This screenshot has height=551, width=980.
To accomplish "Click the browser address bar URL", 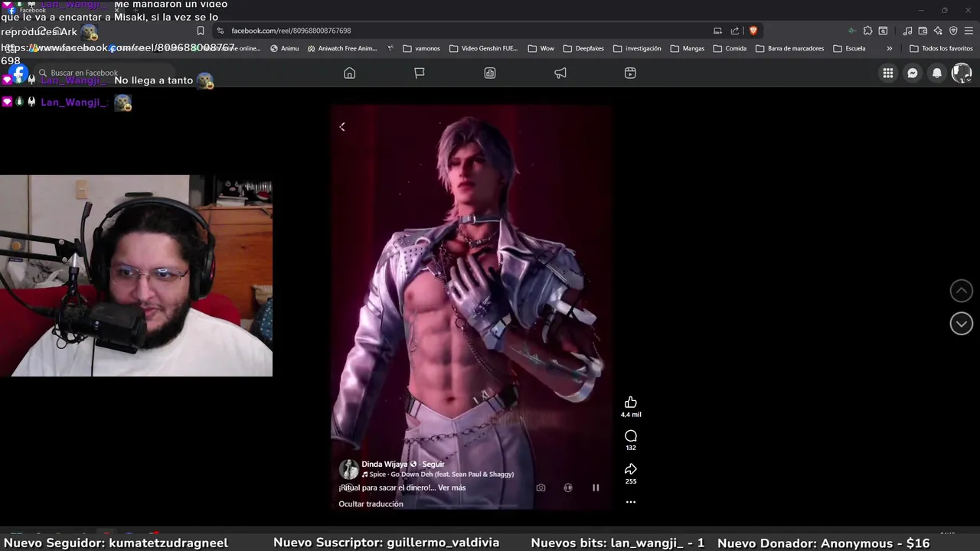I will [x=291, y=31].
